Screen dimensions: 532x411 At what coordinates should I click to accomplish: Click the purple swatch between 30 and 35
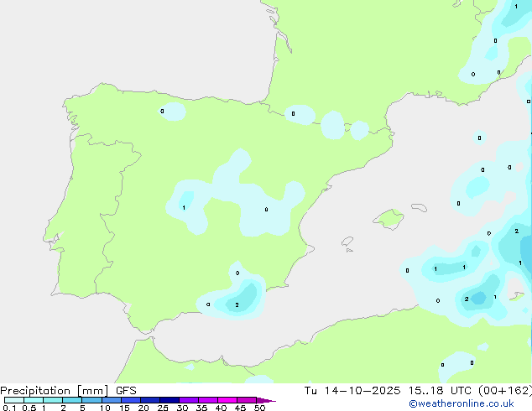(x=189, y=400)
